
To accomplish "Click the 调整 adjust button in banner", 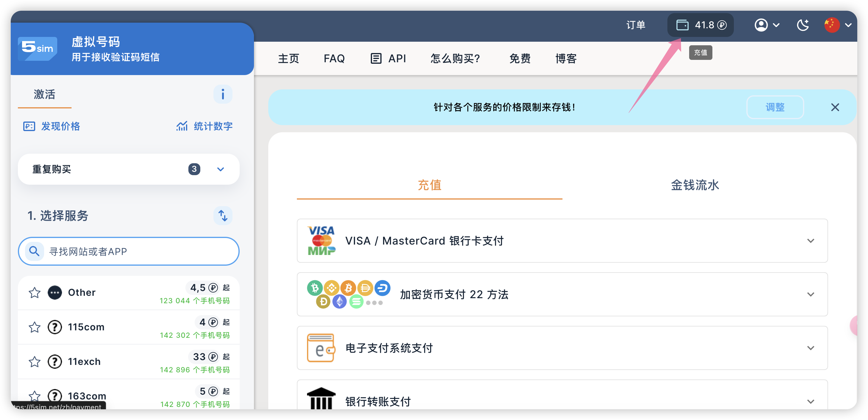I will click(775, 108).
